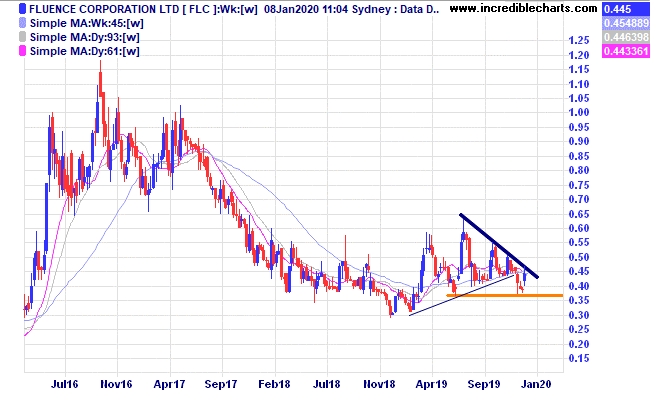
Task: Click the 0.443361 moving average value box
Action: 625,52
